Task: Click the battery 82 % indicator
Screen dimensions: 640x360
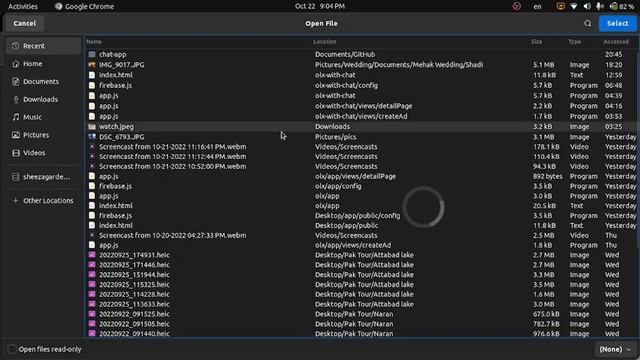Action: [x=622, y=6]
